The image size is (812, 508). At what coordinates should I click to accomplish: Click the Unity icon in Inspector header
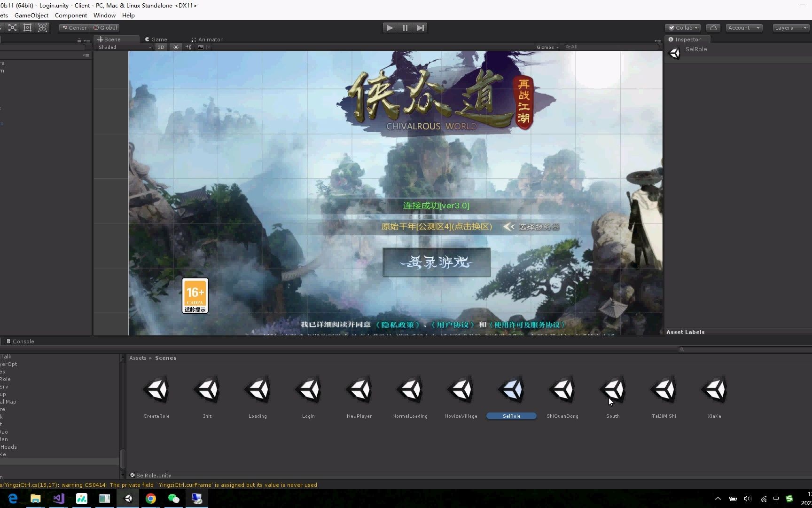point(674,53)
